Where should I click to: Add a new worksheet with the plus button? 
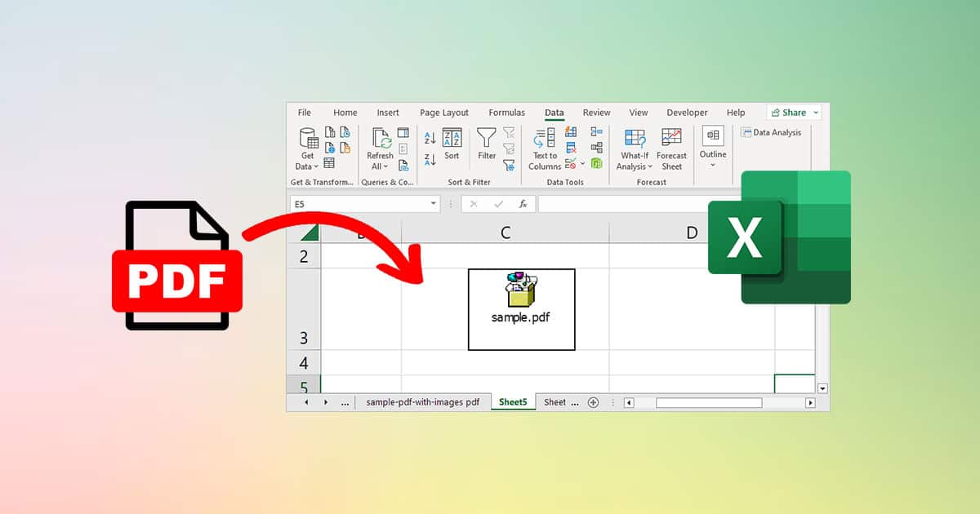tap(593, 401)
